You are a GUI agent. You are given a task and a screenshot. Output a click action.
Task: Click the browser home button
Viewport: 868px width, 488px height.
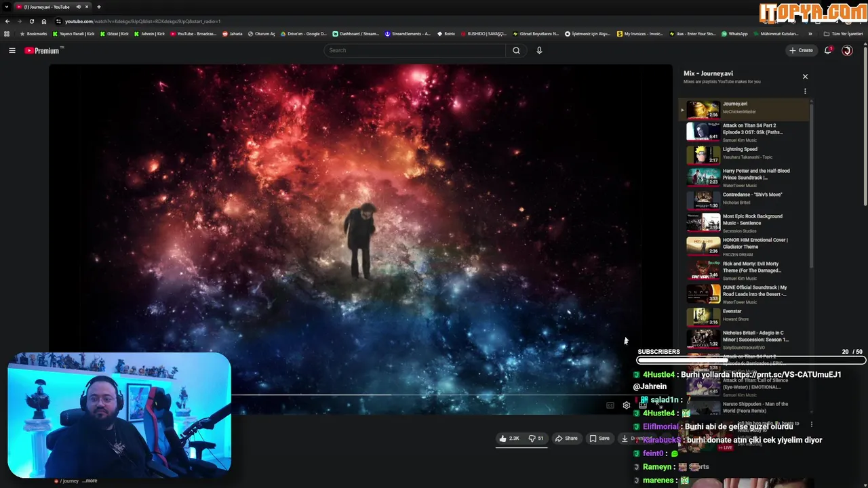pyautogui.click(x=44, y=21)
